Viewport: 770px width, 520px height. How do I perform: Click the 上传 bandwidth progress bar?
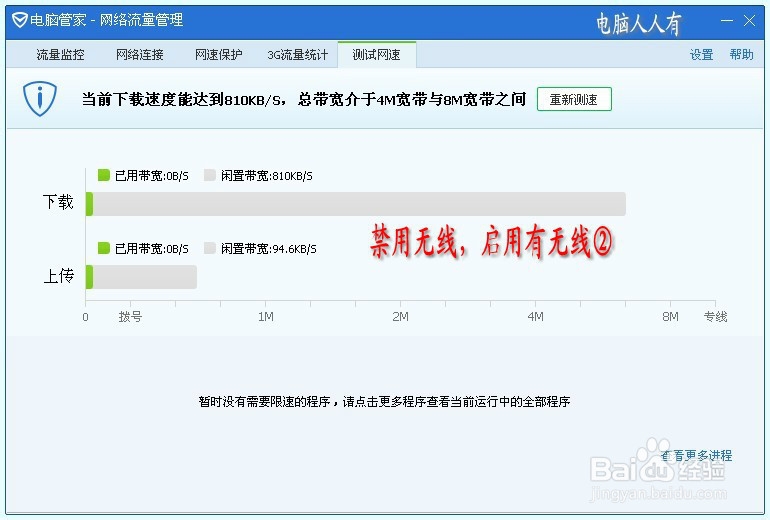141,277
